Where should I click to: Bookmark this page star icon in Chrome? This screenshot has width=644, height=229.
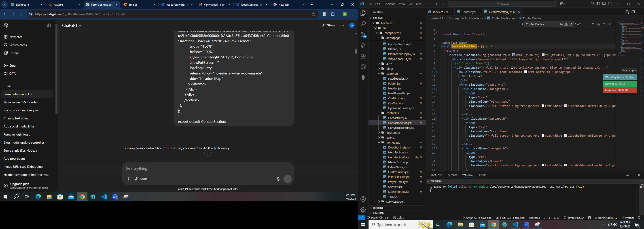(x=314, y=14)
